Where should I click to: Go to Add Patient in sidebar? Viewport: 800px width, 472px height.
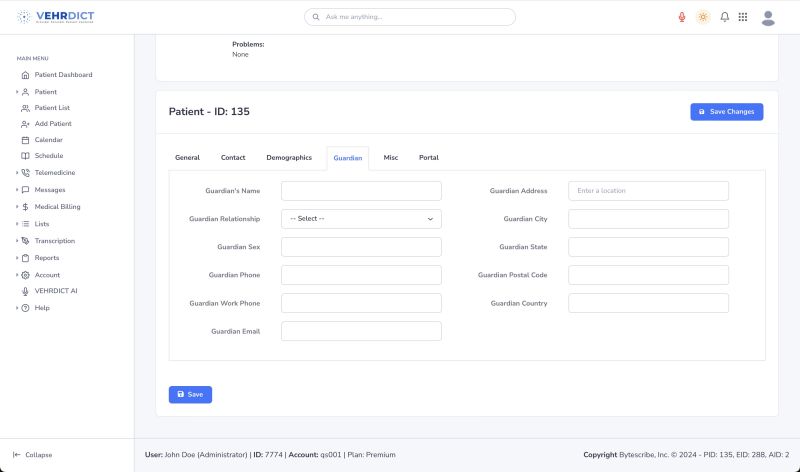53,124
